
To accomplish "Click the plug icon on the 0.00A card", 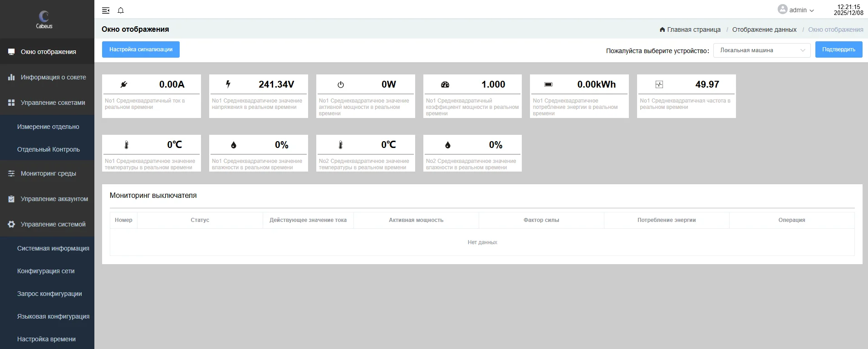I will coord(124,84).
